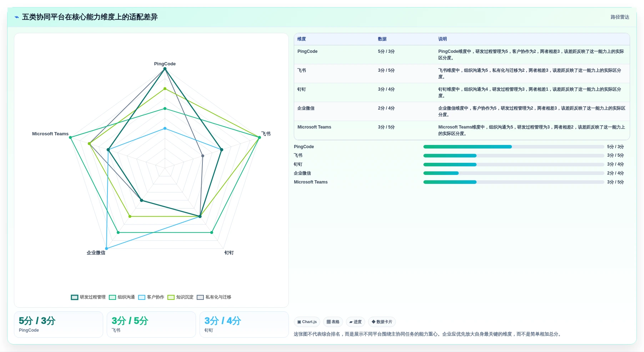Click the 企业微信 radar axis label
644x352 pixels.
coord(96,253)
